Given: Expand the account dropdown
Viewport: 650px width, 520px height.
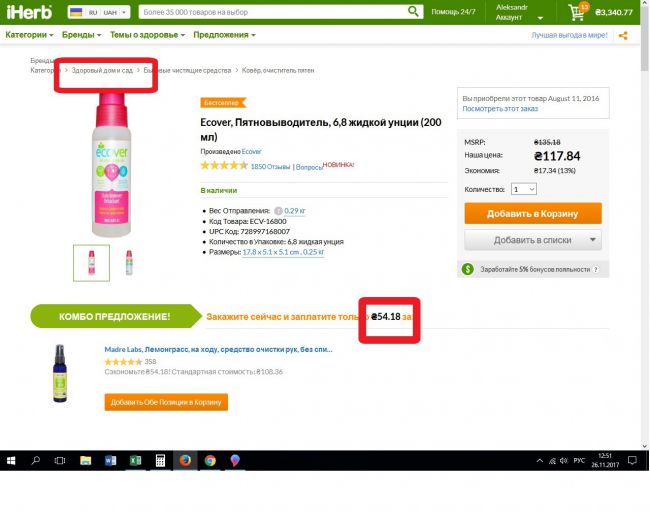Looking at the screenshot, I should pyautogui.click(x=540, y=18).
